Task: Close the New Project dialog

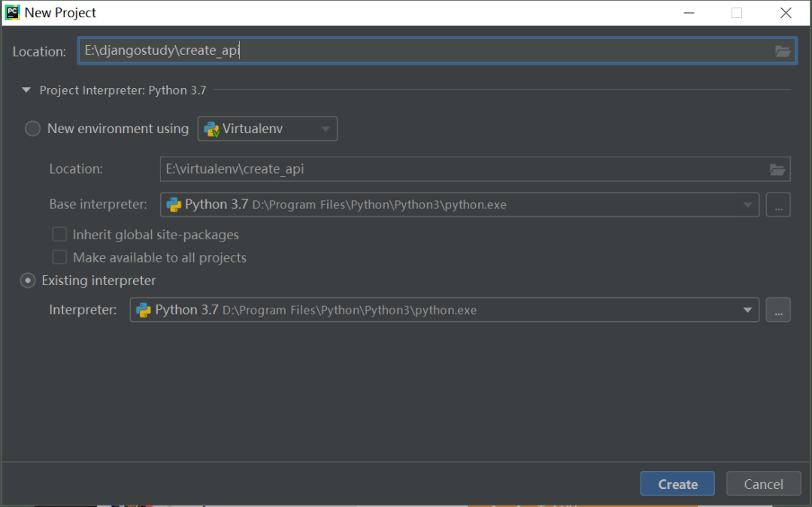Action: coord(786,13)
